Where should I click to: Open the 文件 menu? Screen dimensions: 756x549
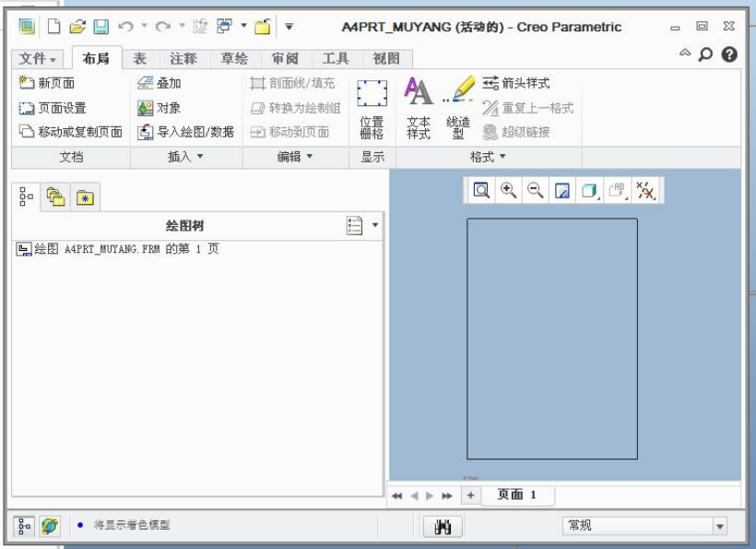(x=38, y=59)
